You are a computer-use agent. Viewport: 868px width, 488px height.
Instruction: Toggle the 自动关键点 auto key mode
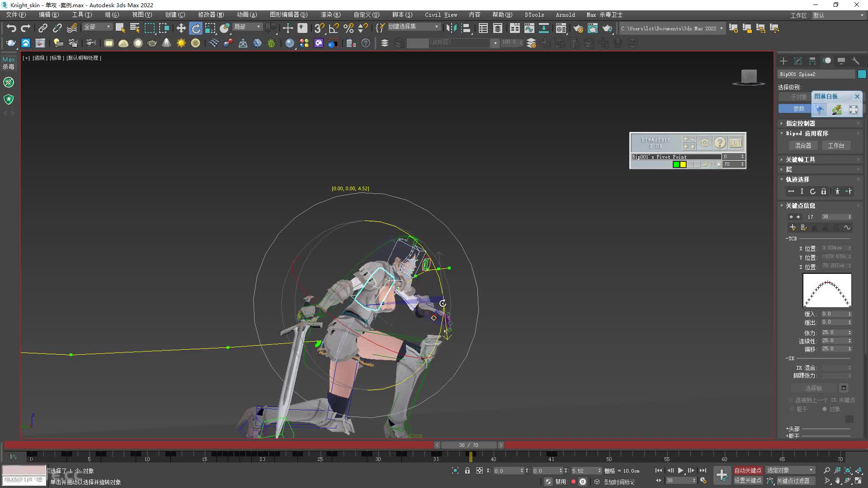748,470
